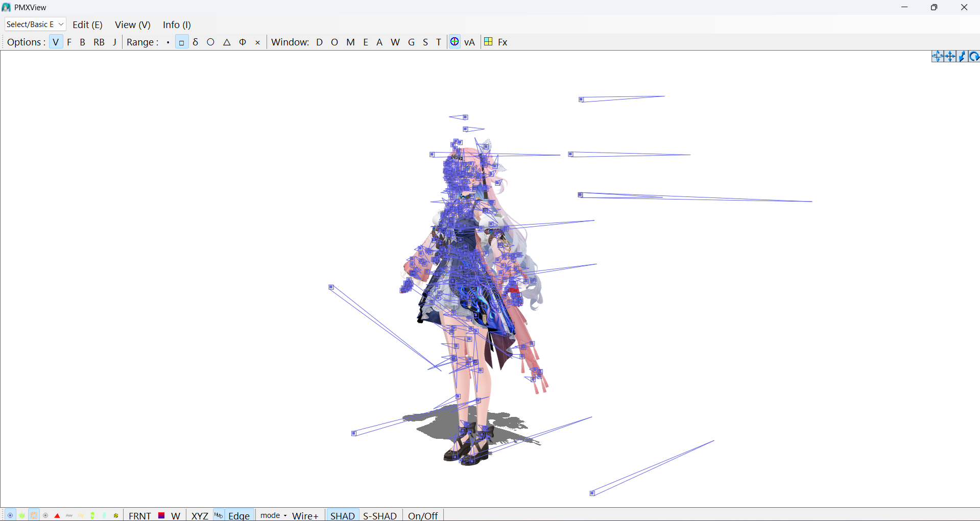Toggle the B bone selection option

click(83, 42)
